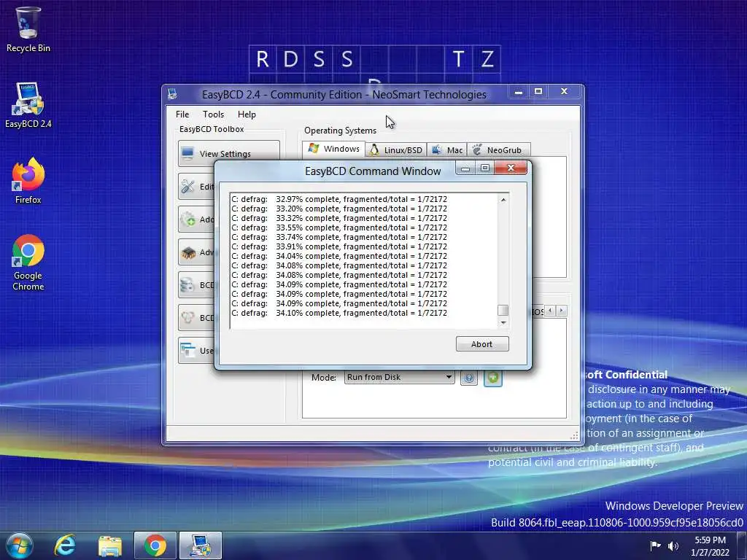Click the EasyBCD title bar app icon
747x560 pixels.
tap(172, 94)
